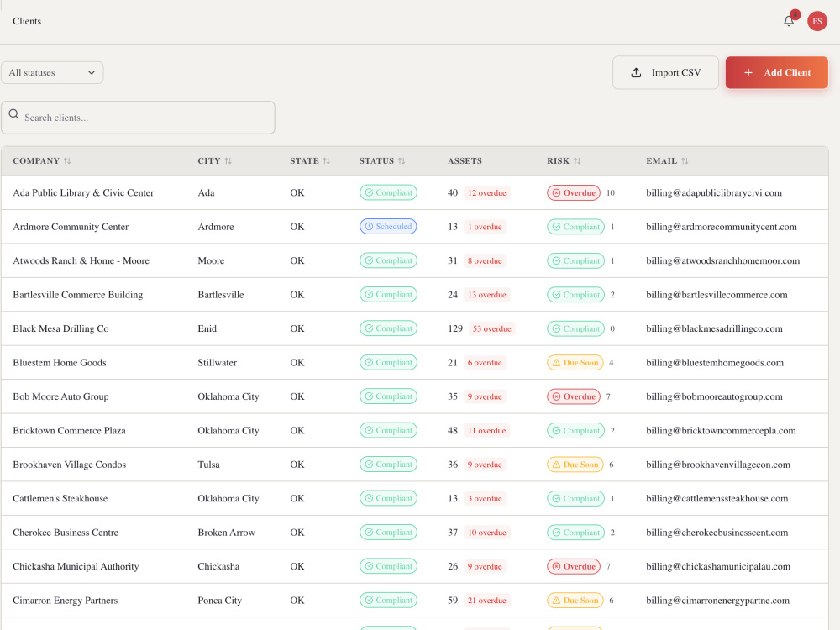Open the notifications bell
Image resolution: width=840 pixels, height=630 pixels.
point(789,21)
